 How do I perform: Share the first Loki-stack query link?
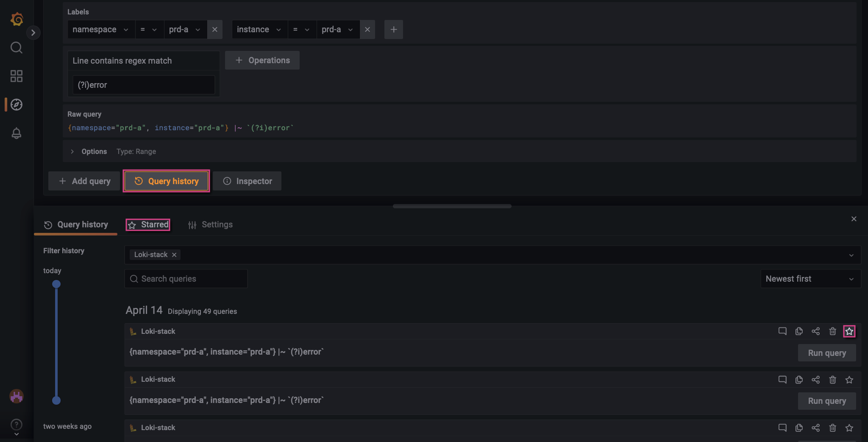pos(816,331)
